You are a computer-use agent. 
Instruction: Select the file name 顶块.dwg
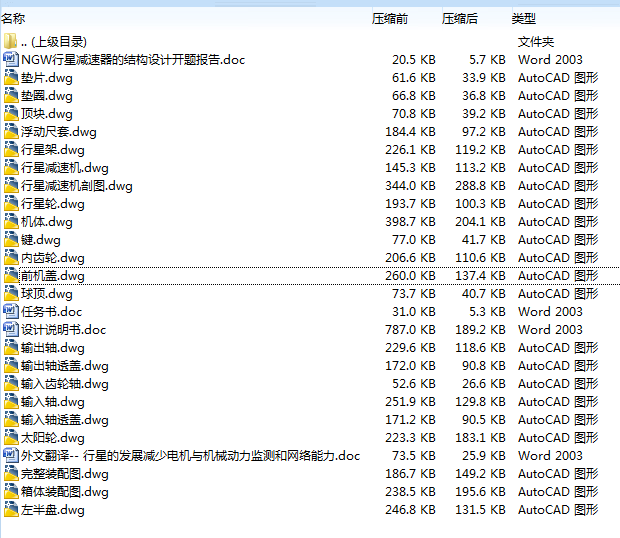click(47, 114)
